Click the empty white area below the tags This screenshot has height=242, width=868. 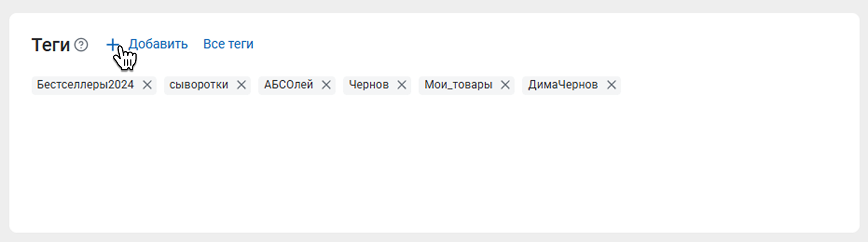point(420,168)
